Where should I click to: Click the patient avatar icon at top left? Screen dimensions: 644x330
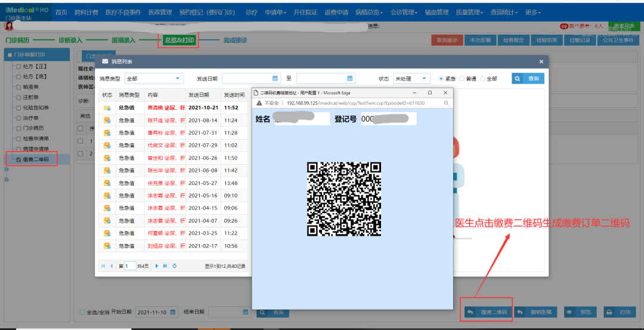click(8, 26)
